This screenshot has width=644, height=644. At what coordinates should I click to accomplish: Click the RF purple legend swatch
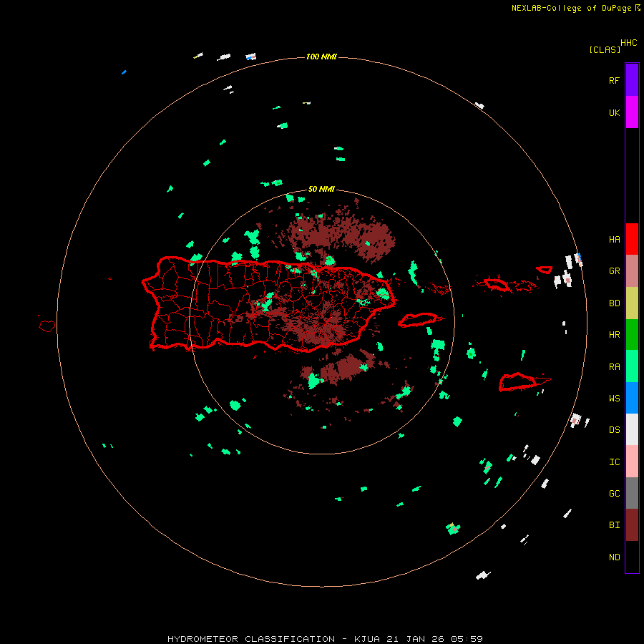click(x=632, y=80)
